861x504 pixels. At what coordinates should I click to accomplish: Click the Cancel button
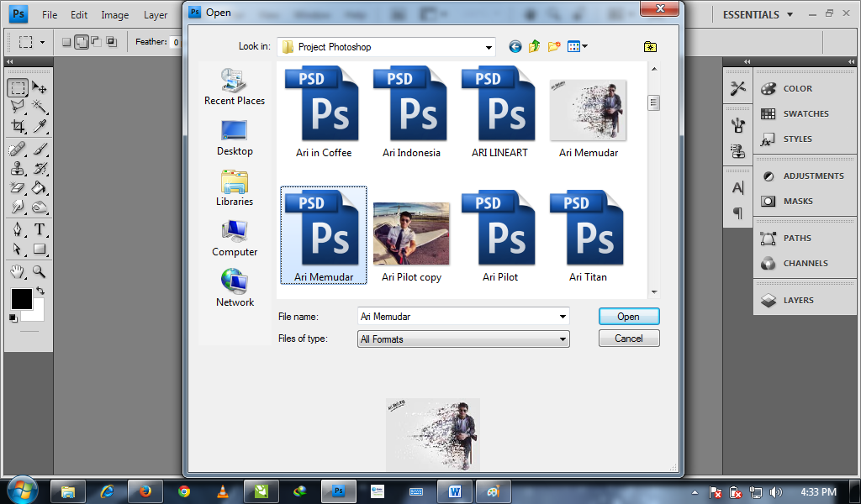pyautogui.click(x=629, y=339)
